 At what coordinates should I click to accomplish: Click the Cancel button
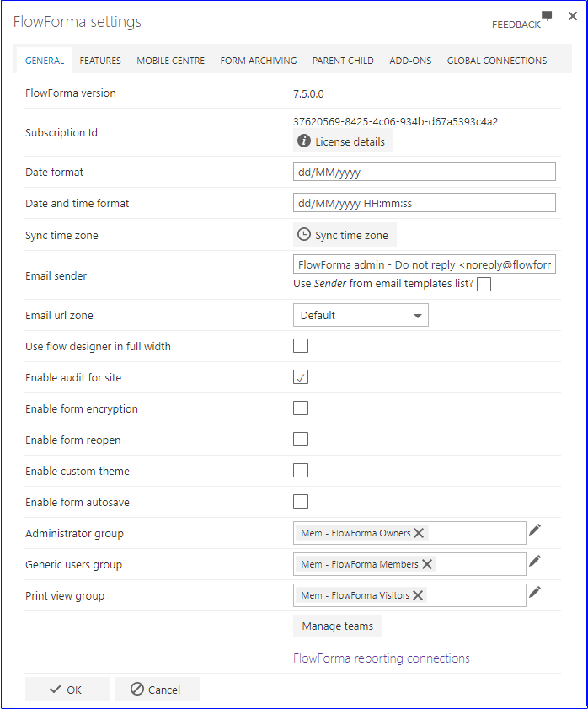(x=158, y=689)
